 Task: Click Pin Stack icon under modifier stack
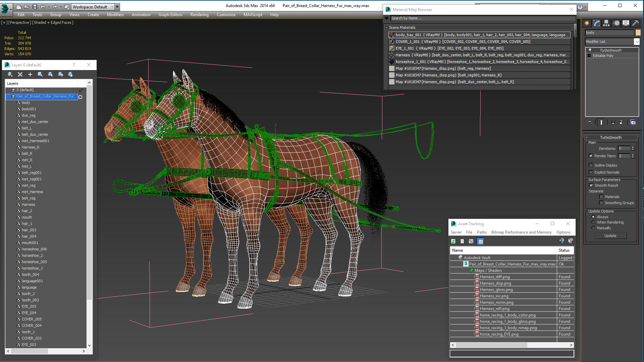[x=589, y=122]
